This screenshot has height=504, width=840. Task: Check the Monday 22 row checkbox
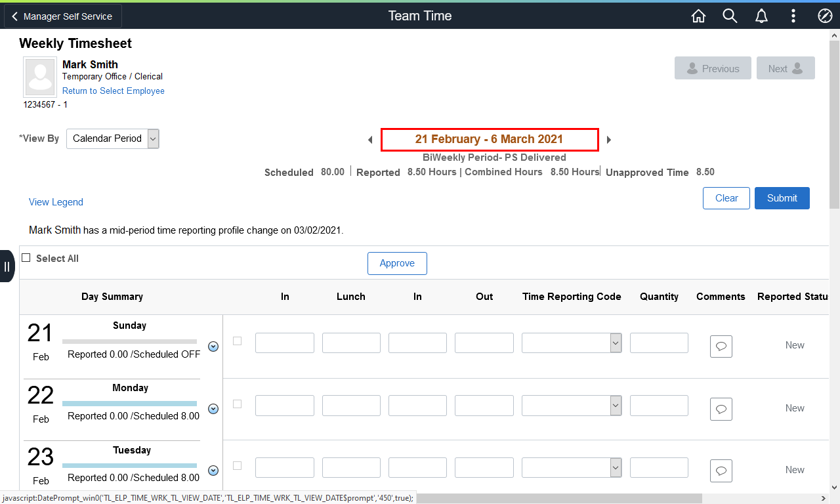tap(238, 404)
